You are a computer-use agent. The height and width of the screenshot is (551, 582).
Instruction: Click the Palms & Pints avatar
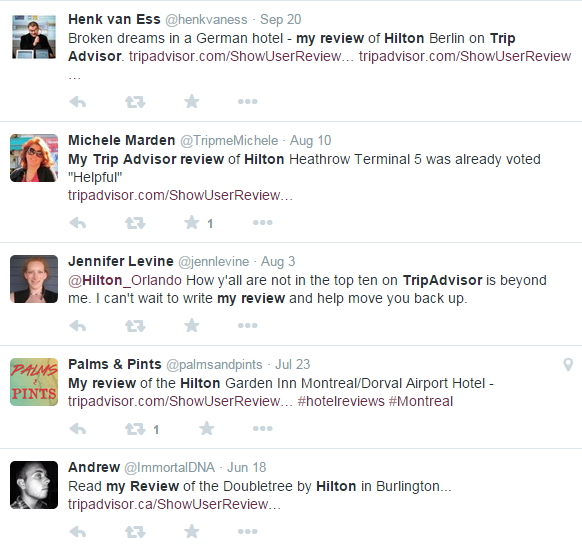click(34, 382)
